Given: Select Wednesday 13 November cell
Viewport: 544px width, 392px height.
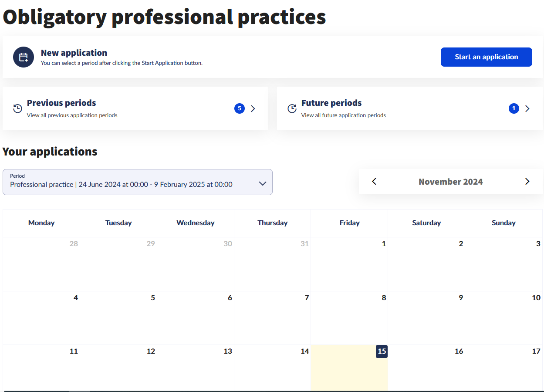Looking at the screenshot, I should (196, 368).
